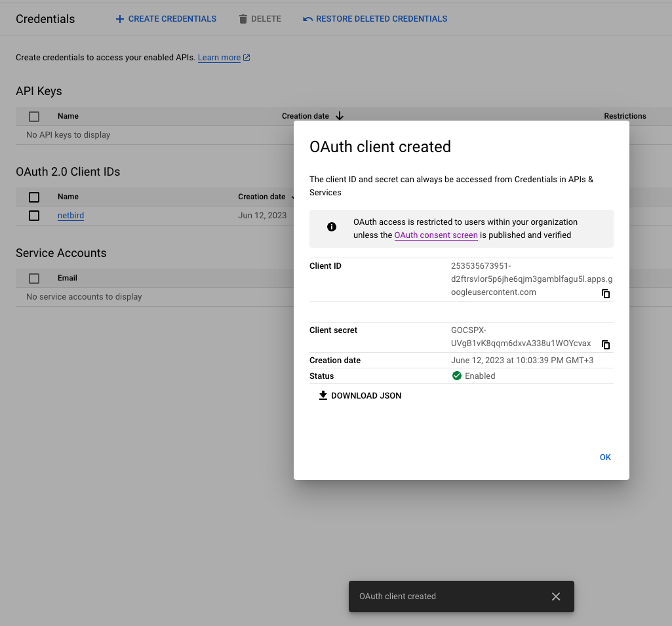Dismiss the OAuth client created toast
The image size is (672, 626).
tap(555, 597)
